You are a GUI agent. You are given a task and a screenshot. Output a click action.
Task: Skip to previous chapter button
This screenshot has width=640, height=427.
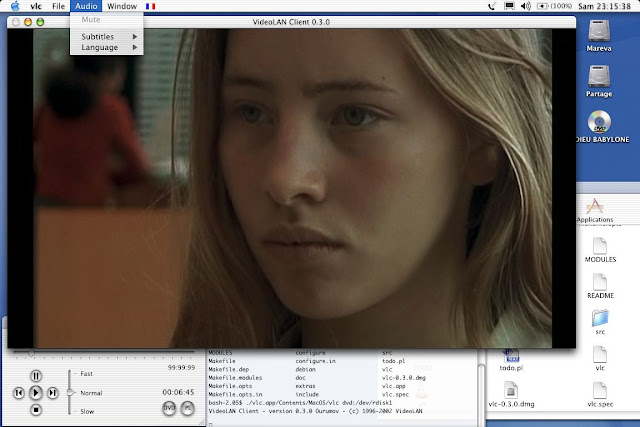(19, 393)
